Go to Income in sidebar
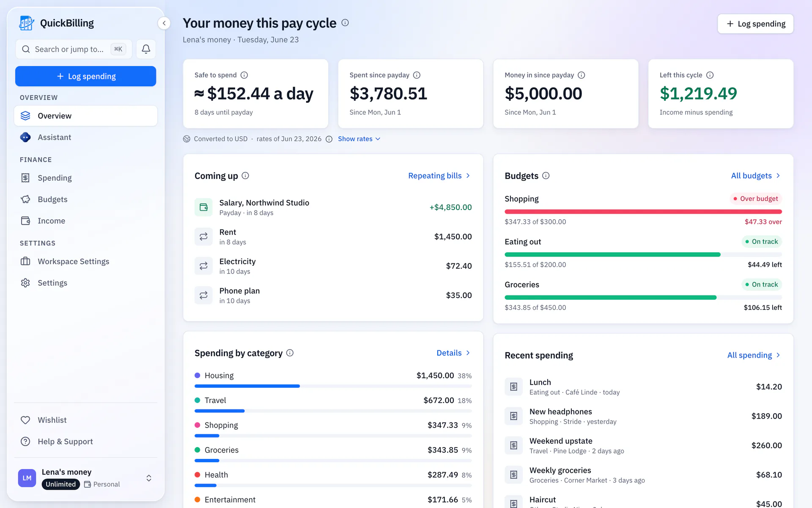Screen dimensions: 812x508 85,221
